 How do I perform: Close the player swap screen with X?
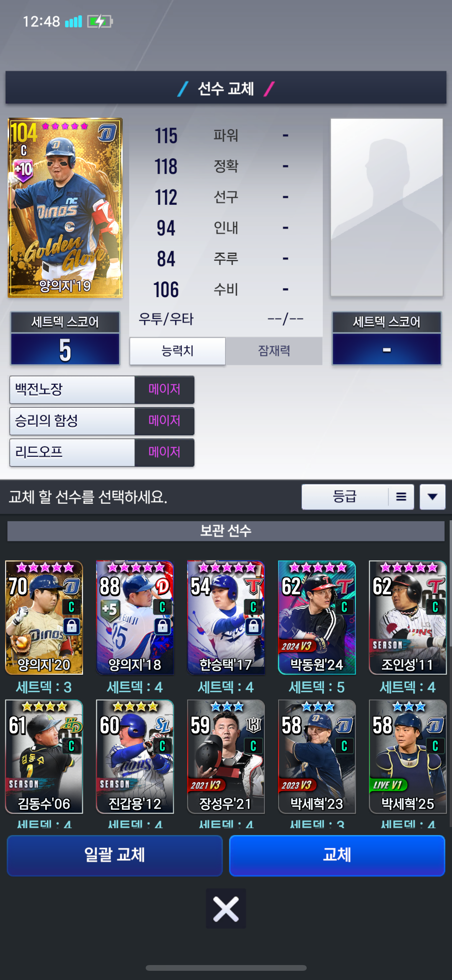pyautogui.click(x=226, y=908)
